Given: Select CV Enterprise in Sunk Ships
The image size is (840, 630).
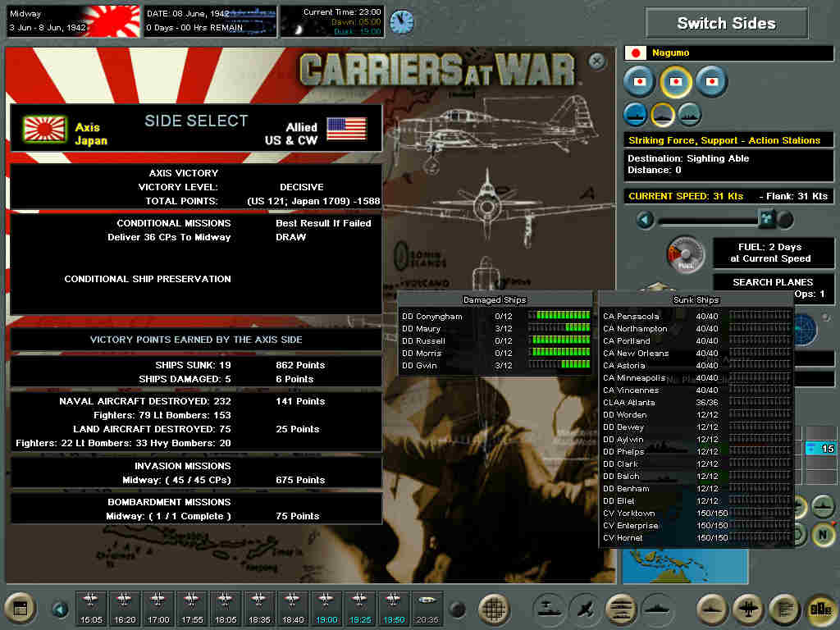Looking at the screenshot, I should 696,526.
